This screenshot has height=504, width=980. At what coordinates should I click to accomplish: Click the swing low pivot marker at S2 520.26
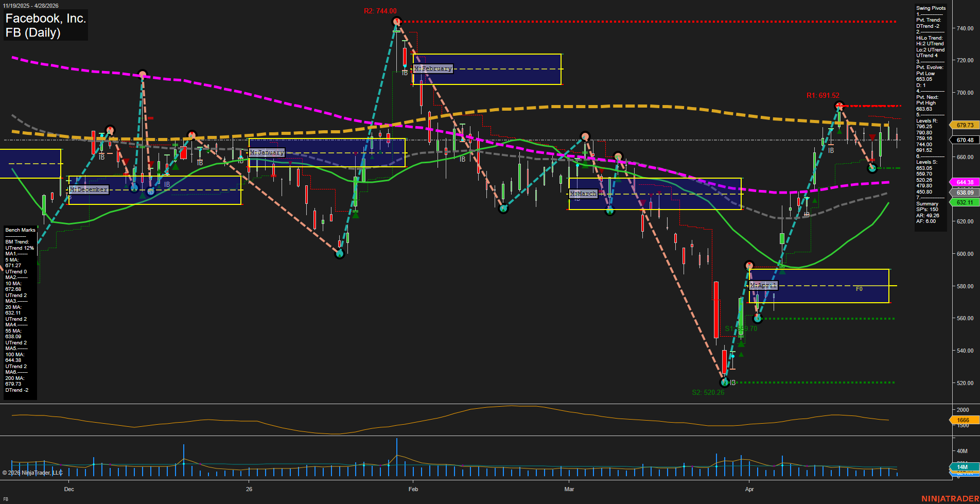coord(725,383)
